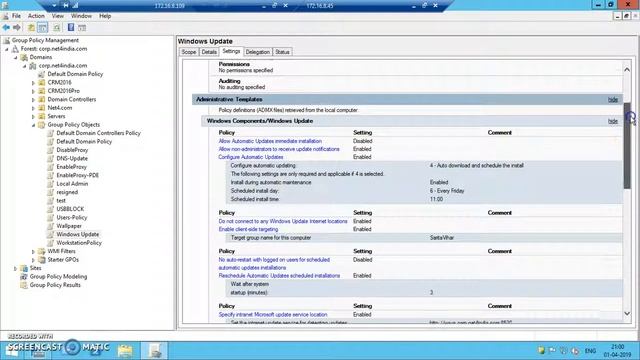The width and height of the screenshot is (640, 360).
Task: Open Allow Automatic Updates immediate installation policy
Action: point(270,141)
